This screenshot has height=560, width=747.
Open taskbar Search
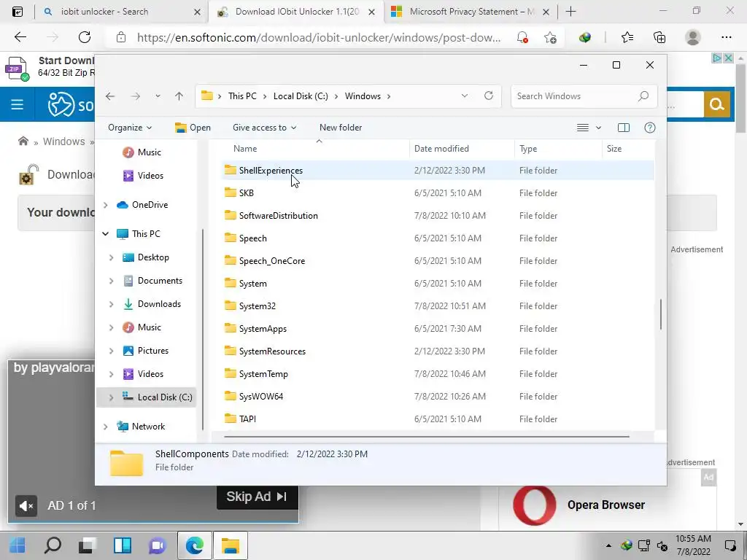pos(53,545)
